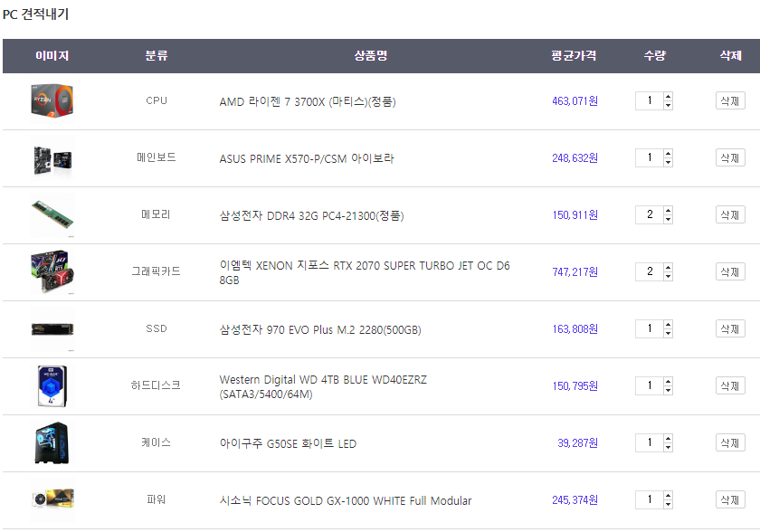Delete the 메인보드 row with 삭제
Viewport: 760px width, 532px height.
[730, 158]
